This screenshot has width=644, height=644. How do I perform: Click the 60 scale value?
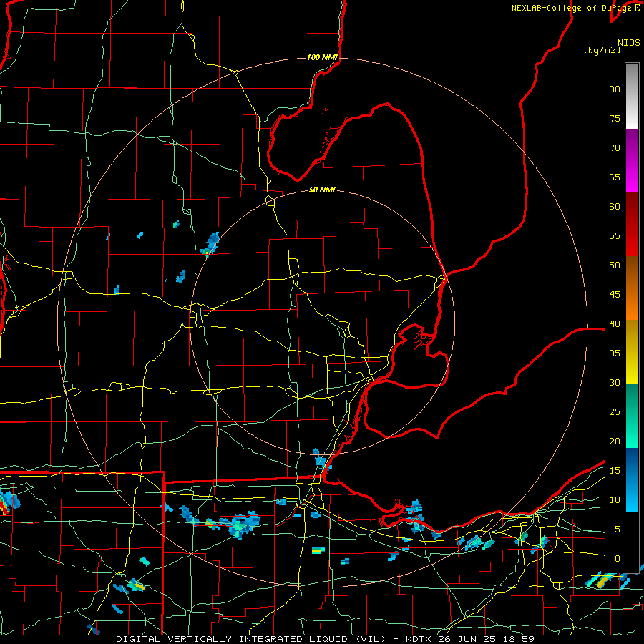click(x=615, y=207)
